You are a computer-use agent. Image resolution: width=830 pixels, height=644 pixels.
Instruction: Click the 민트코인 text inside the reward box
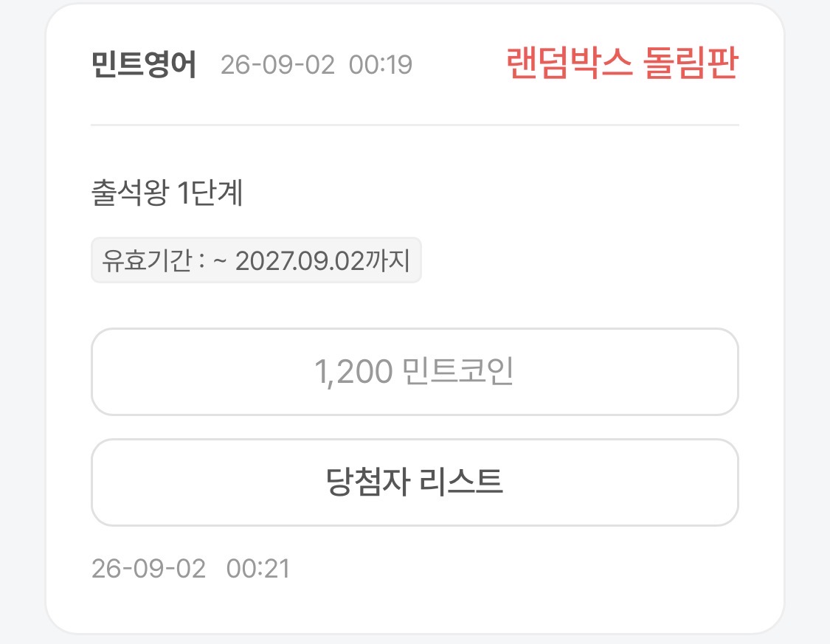pos(458,371)
